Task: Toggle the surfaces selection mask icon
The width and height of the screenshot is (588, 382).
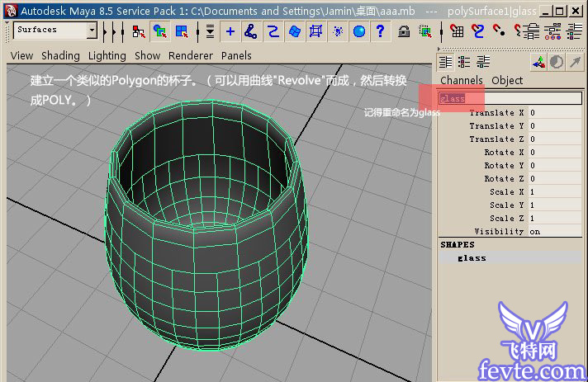Action: click(294, 31)
